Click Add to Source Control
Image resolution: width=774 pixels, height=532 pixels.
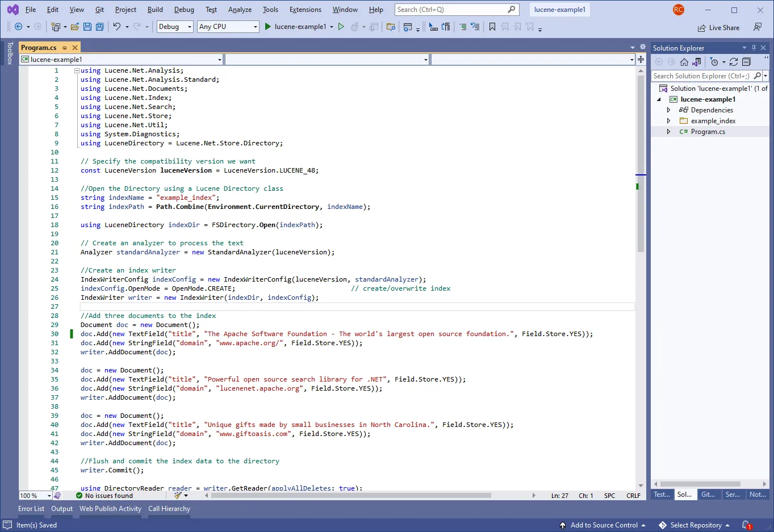pos(604,525)
